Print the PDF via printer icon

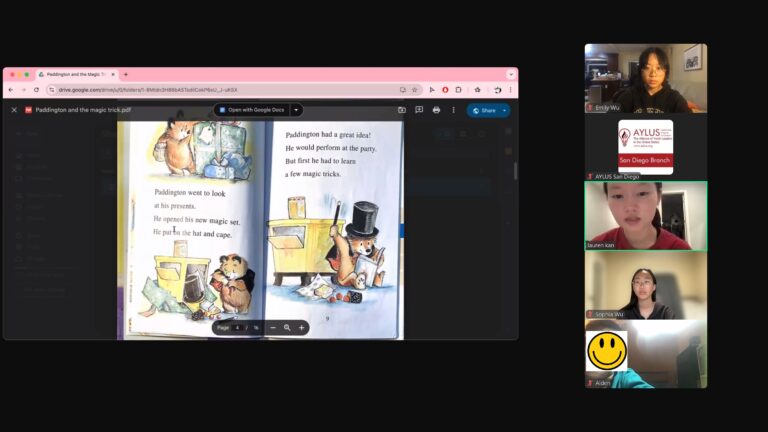pyautogui.click(x=436, y=110)
